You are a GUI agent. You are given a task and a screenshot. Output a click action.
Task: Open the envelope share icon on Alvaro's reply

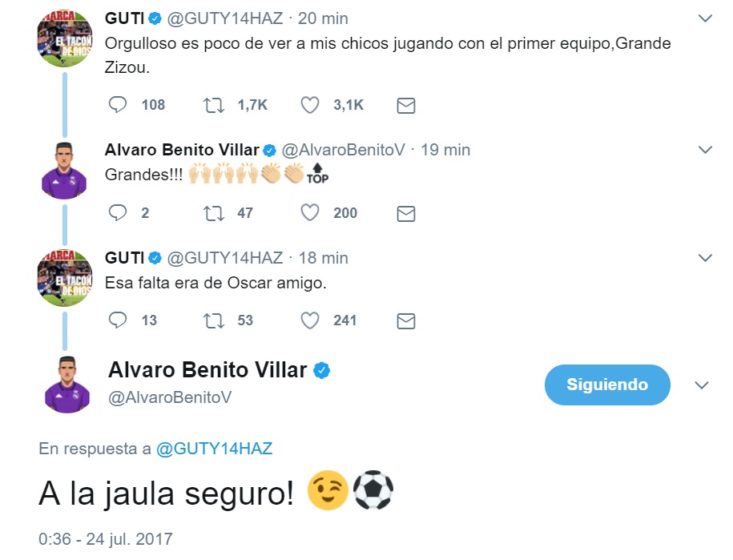(405, 212)
